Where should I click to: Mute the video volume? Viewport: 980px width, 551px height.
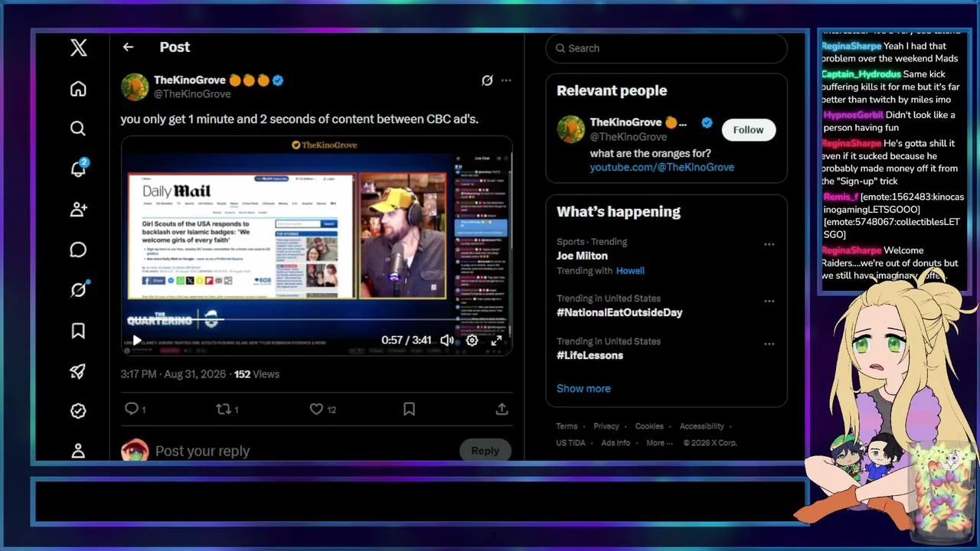coord(447,341)
